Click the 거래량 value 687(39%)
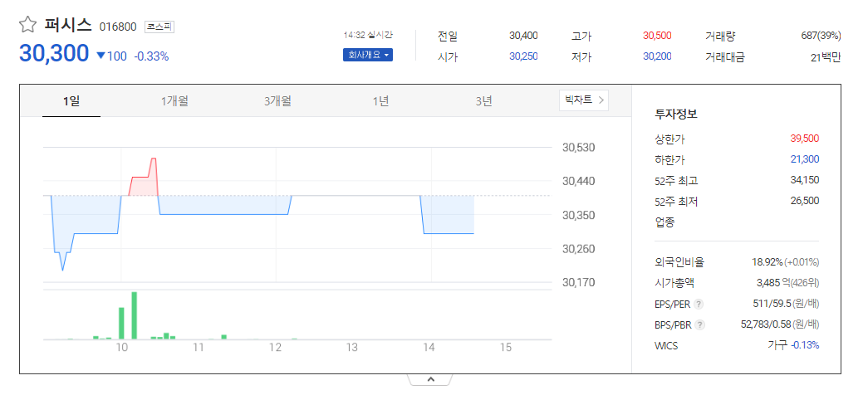The height and width of the screenshot is (395, 868). pos(821,36)
